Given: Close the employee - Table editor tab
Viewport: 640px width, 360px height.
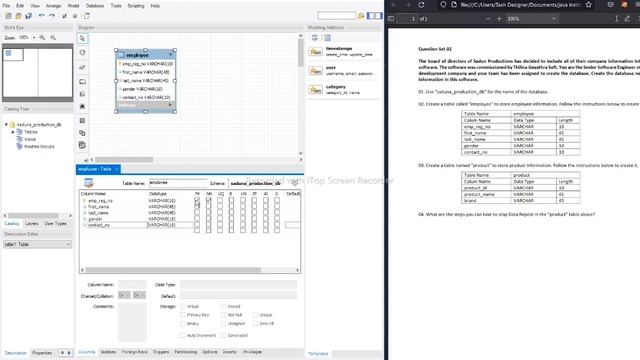Looking at the screenshot, I should coord(116,169).
